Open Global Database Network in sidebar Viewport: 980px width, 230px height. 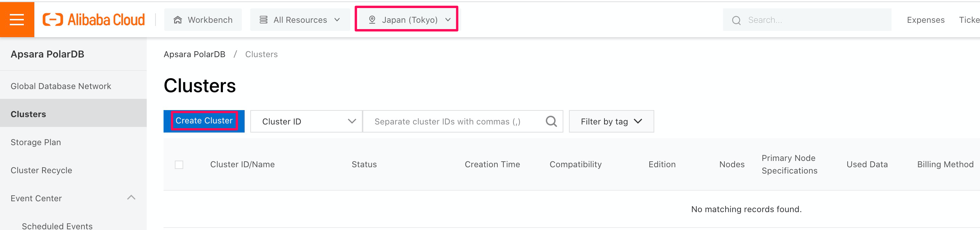pos(61,86)
